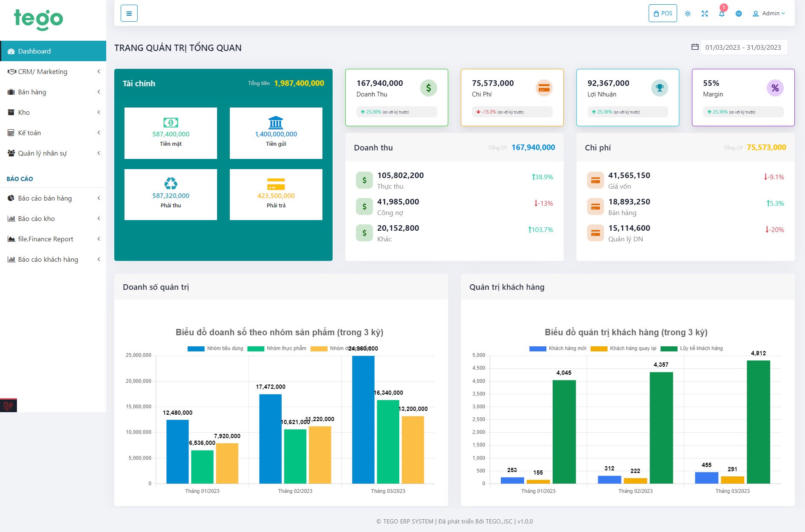The height and width of the screenshot is (532, 805).
Task: Toggle Khách hàng quay lại legend item
Action: 623,348
